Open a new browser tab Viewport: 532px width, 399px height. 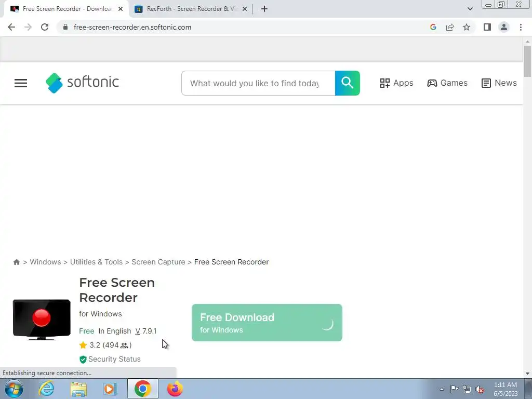[x=264, y=9]
